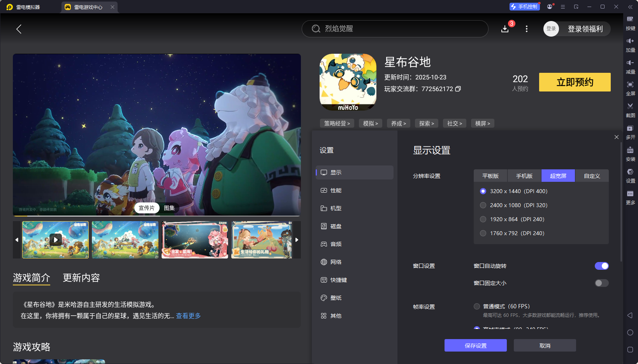Select the 1920 x 864 resolution option
This screenshot has height=364, width=638.
tap(483, 219)
